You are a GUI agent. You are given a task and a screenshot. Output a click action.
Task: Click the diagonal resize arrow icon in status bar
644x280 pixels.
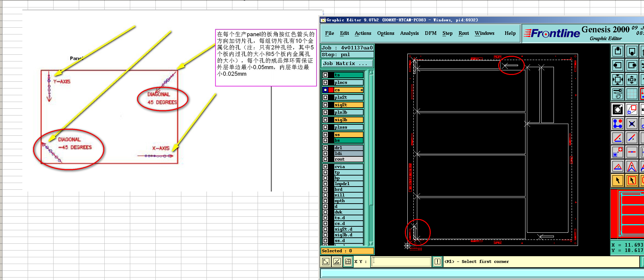click(x=326, y=262)
